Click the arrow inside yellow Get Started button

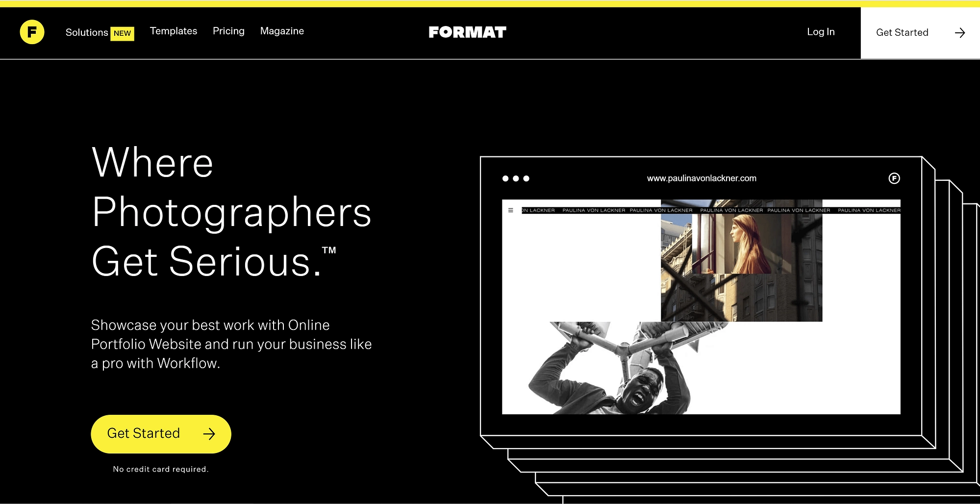209,433
